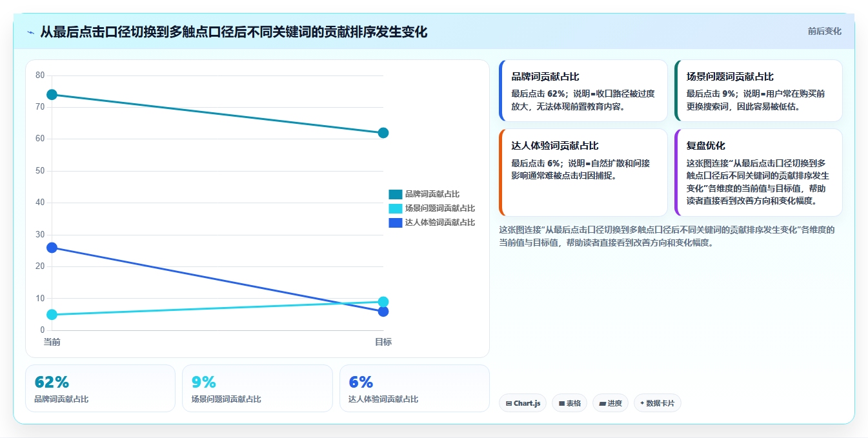868x438 pixels.
Task: Click the 最后点击 9% description text
Action: [x=756, y=100]
